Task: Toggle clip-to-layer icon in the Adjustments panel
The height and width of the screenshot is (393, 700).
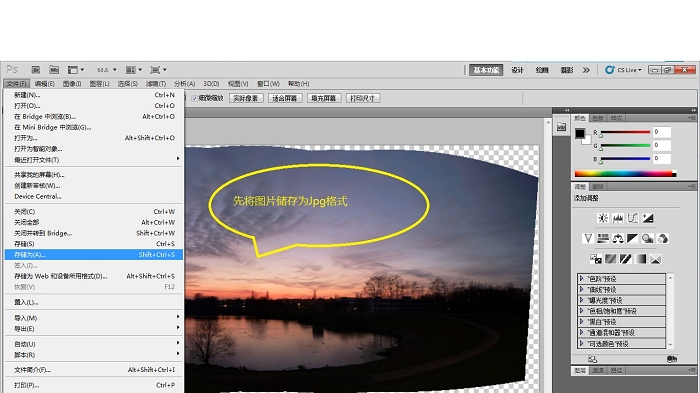Action: pyautogui.click(x=672, y=359)
